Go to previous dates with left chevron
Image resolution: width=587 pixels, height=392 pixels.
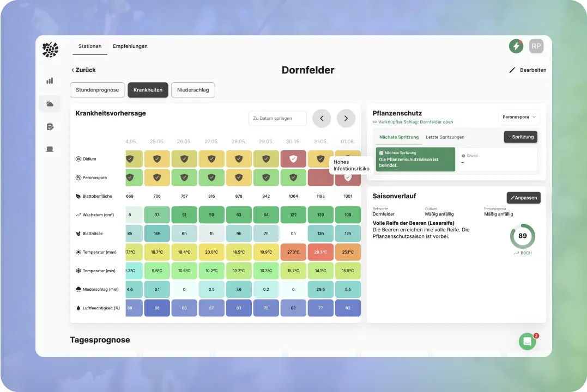322,118
